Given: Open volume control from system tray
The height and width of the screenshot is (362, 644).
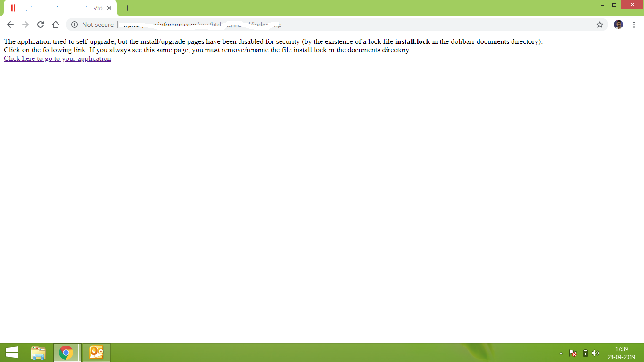Looking at the screenshot, I should [595, 353].
